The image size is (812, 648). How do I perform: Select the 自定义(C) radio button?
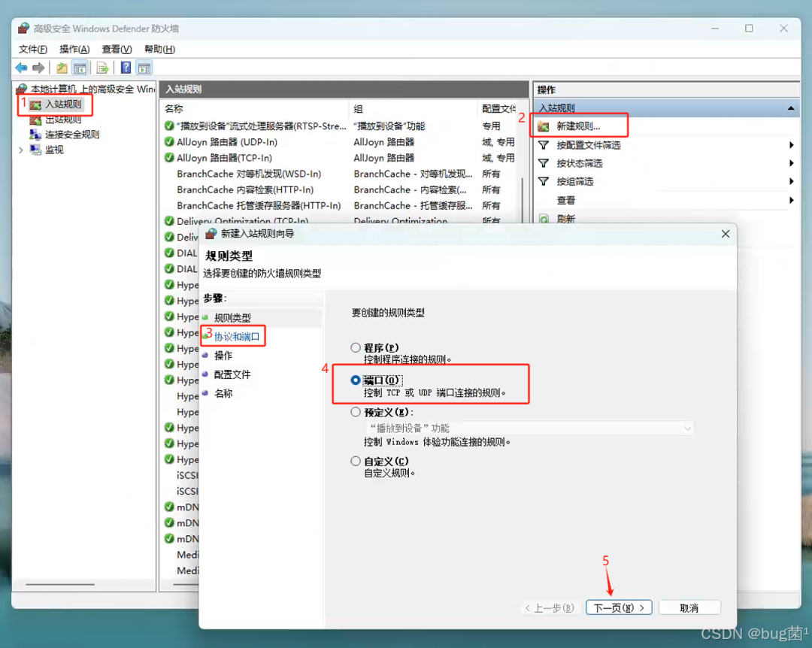click(355, 461)
